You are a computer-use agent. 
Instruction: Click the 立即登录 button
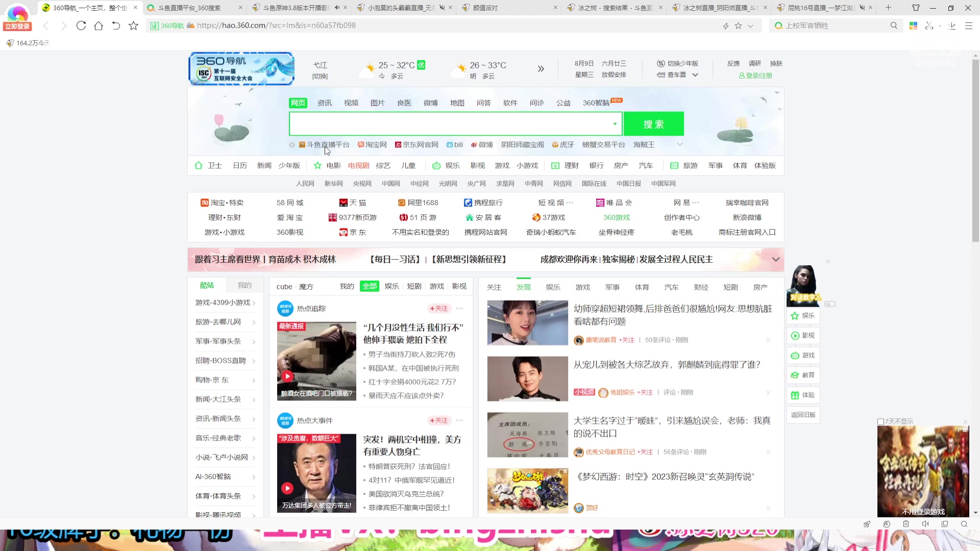[x=17, y=27]
